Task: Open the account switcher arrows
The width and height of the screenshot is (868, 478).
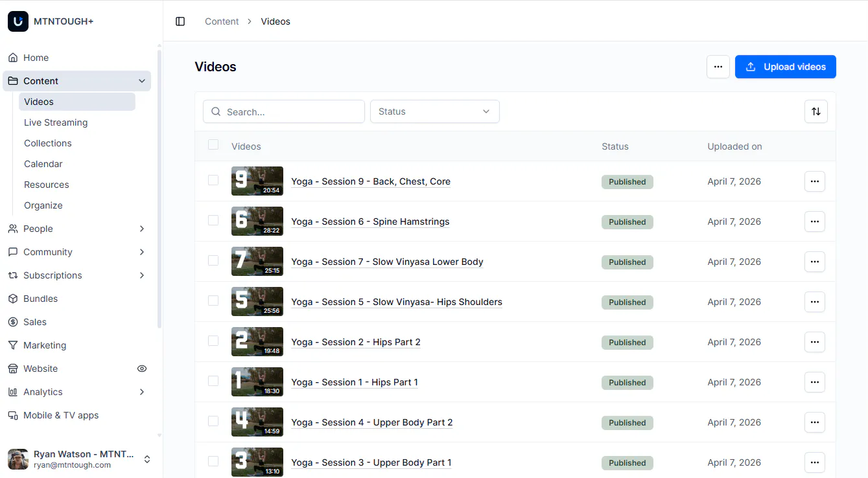Action: coord(147,459)
